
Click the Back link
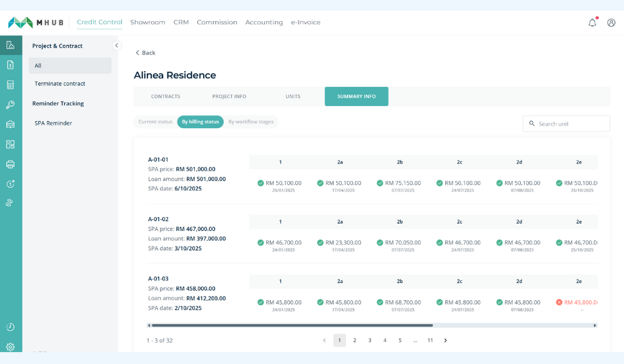[x=145, y=52]
